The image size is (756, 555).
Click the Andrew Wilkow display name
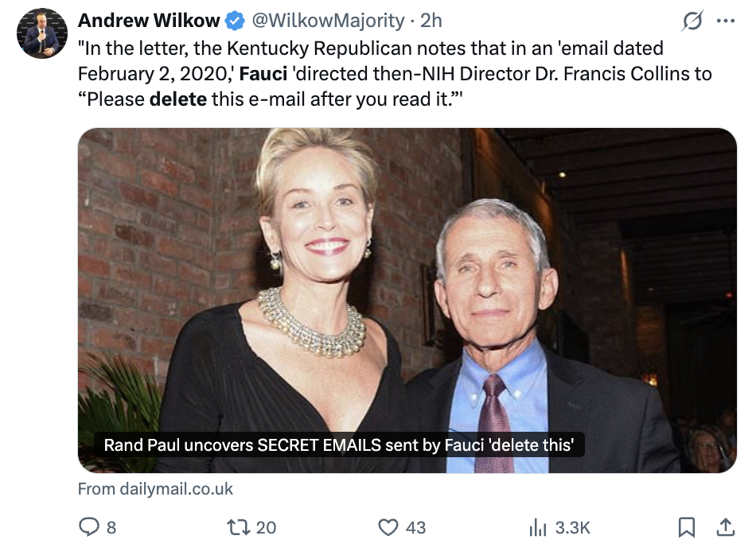(x=149, y=21)
